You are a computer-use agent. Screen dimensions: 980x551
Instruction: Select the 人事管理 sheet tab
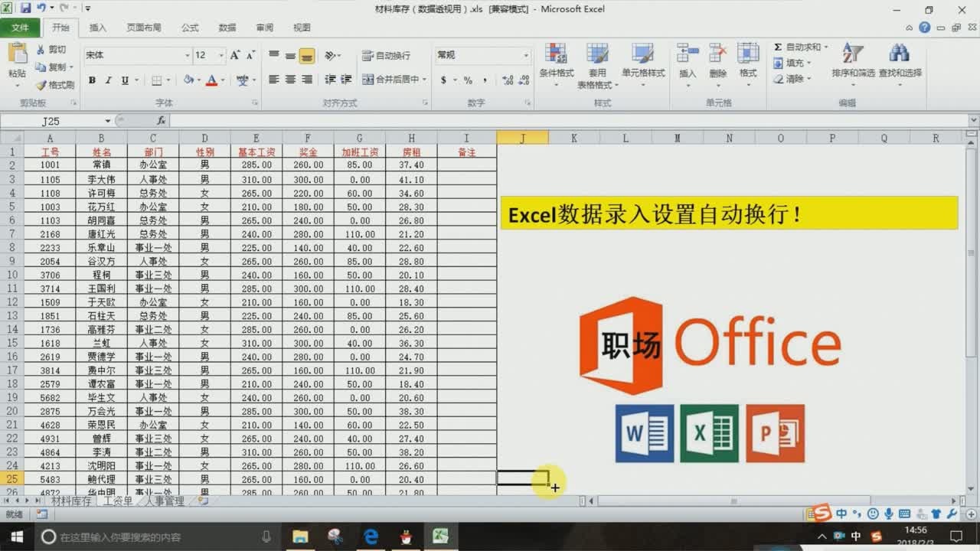(x=165, y=501)
